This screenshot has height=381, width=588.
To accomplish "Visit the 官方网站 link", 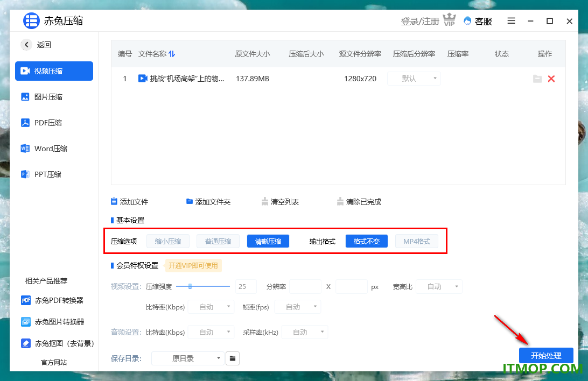I will (x=54, y=362).
